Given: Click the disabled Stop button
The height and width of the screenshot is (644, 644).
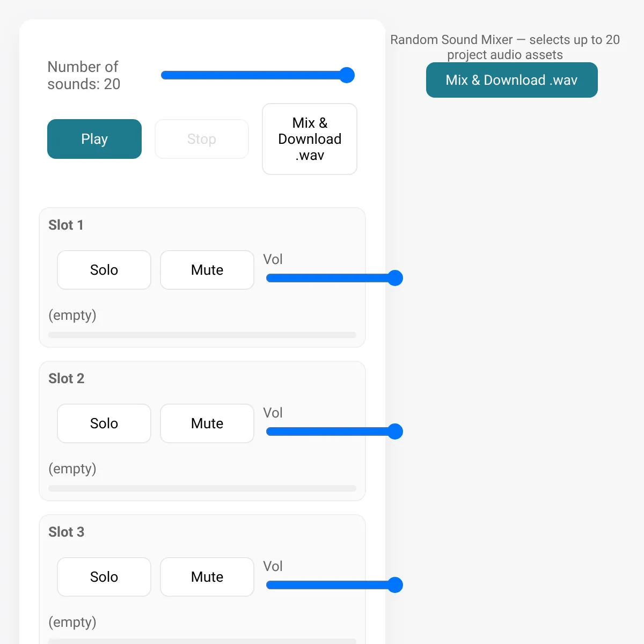Looking at the screenshot, I should click(x=202, y=139).
